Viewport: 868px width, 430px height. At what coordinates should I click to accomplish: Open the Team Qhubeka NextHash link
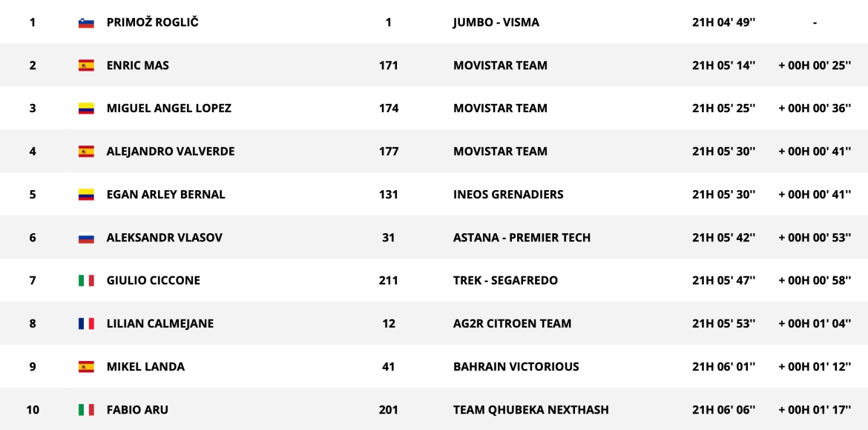[530, 410]
